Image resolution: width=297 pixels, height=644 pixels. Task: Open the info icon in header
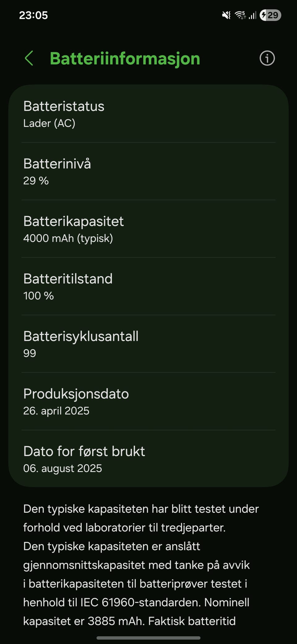point(267,58)
